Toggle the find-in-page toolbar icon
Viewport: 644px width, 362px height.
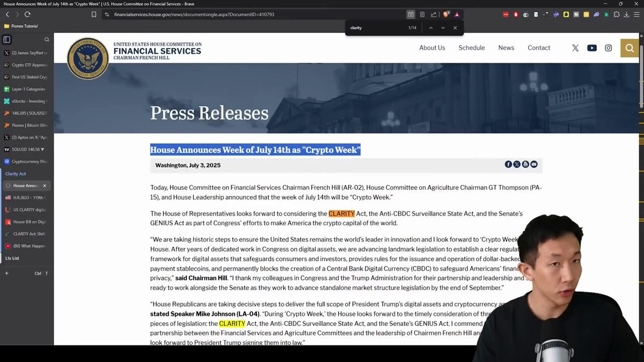click(x=411, y=14)
